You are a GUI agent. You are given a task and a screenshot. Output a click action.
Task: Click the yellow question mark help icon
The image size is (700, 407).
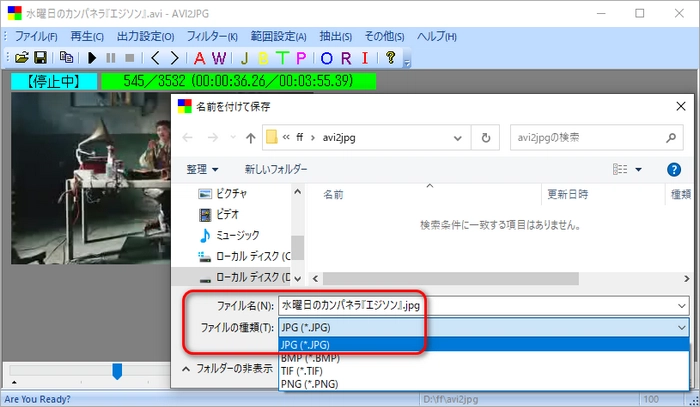(391, 58)
